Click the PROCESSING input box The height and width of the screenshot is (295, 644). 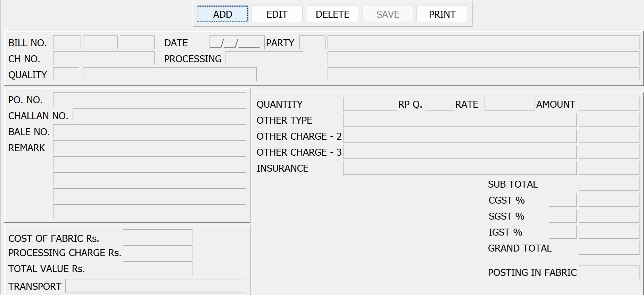[x=264, y=59]
